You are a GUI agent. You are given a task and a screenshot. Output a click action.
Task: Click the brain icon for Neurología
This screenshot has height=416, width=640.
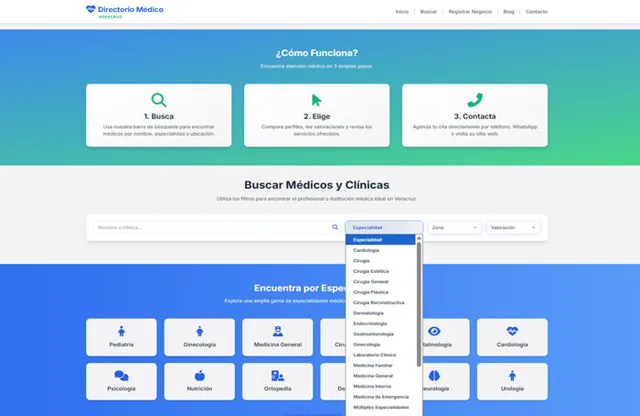(434, 376)
